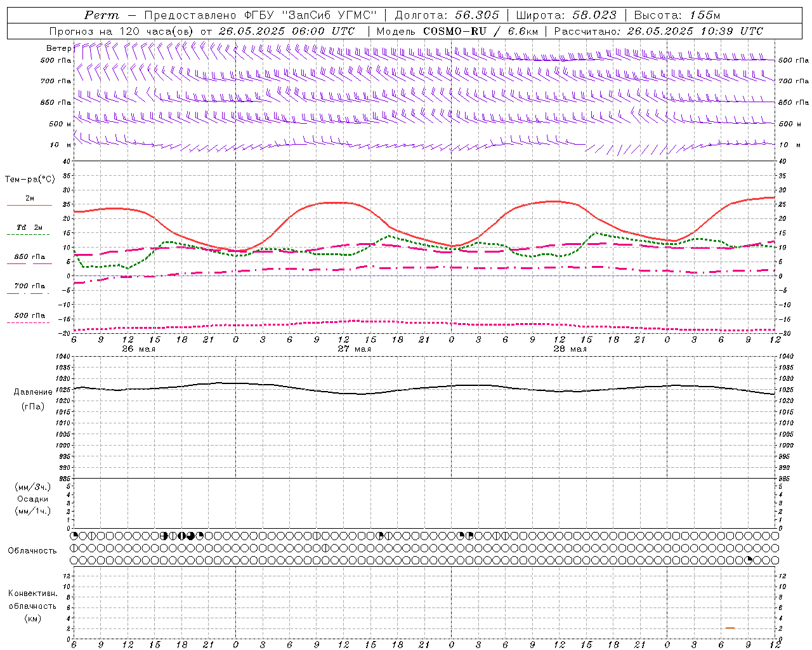Select the "2м" temperature legend entry
This screenshot has height=650, width=812.
(30, 199)
